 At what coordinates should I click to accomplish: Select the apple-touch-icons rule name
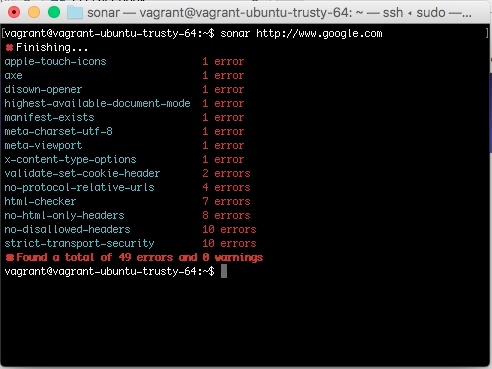[x=55, y=62]
